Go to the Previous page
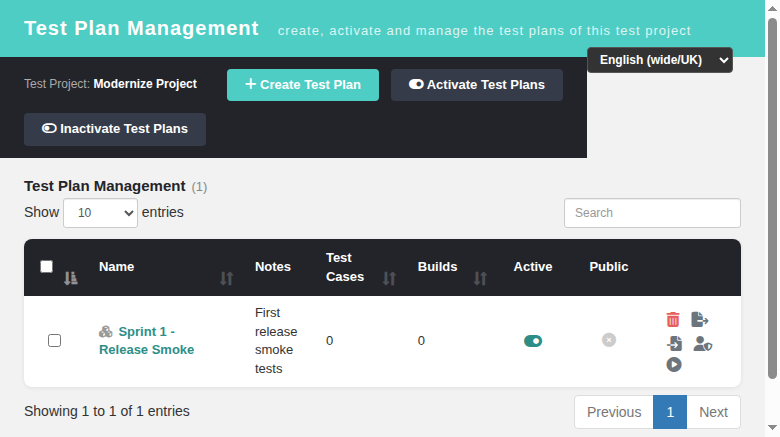 [614, 412]
